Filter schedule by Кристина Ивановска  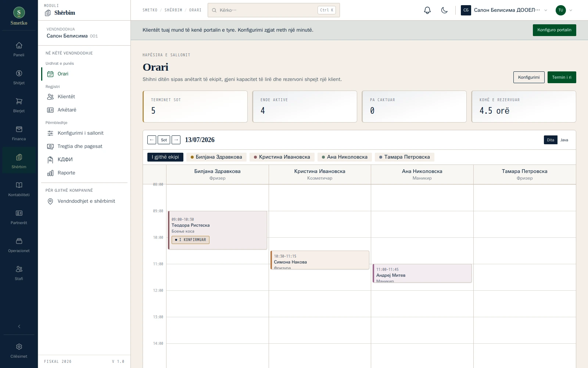tap(282, 157)
